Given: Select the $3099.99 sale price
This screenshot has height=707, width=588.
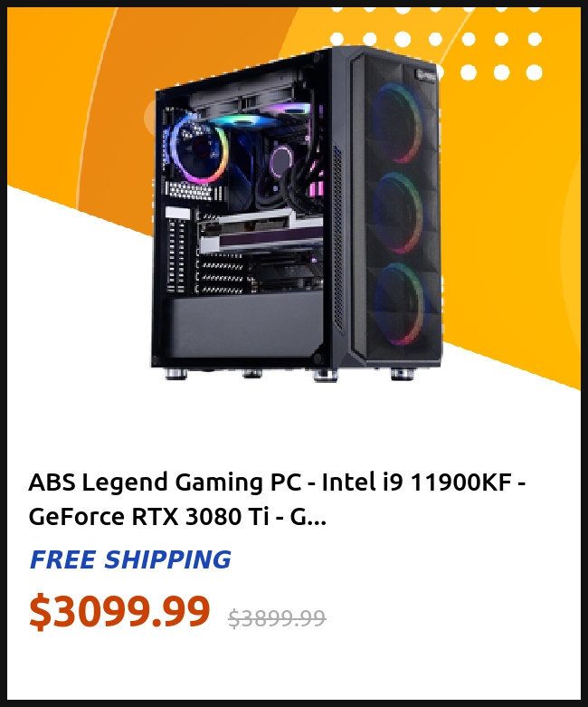Looking at the screenshot, I should pyautogui.click(x=119, y=611).
